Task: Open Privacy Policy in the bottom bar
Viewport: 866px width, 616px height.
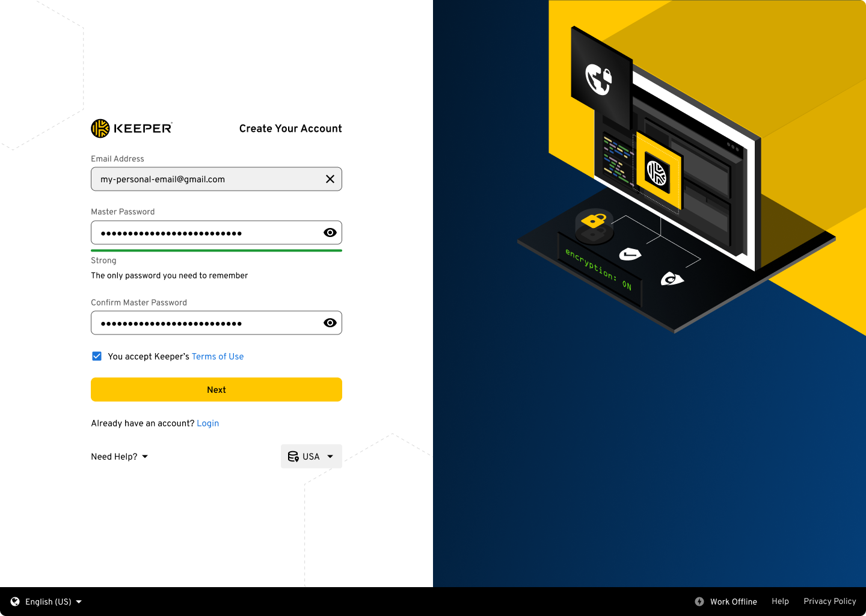Action: pos(829,602)
